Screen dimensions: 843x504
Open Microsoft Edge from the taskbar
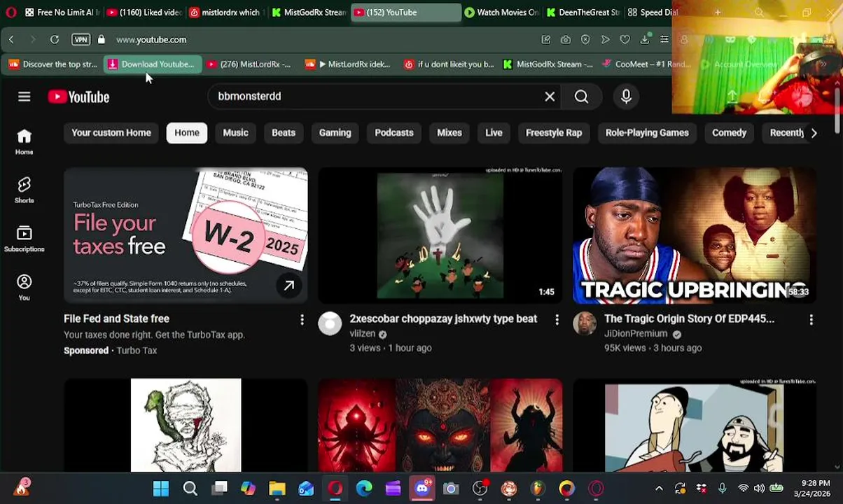point(364,489)
